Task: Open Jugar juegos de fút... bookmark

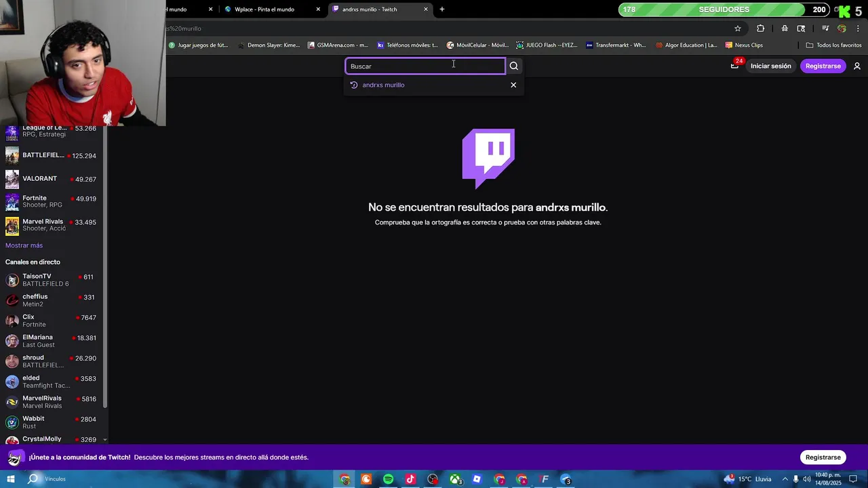Action: click(x=198, y=45)
